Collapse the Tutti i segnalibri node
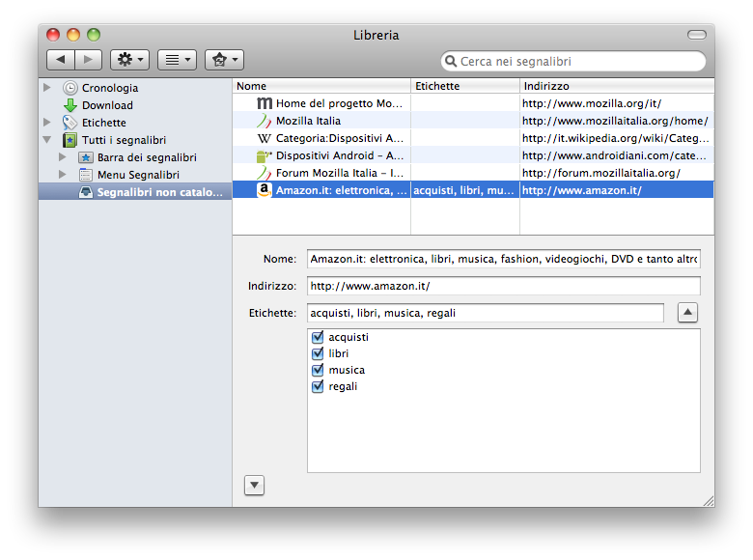The image size is (753, 560). point(47,140)
